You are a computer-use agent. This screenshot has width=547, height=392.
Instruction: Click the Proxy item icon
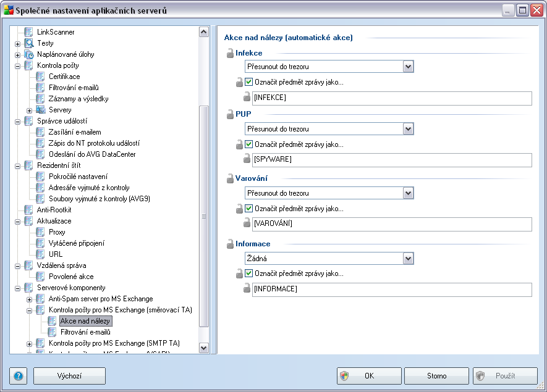[40, 232]
